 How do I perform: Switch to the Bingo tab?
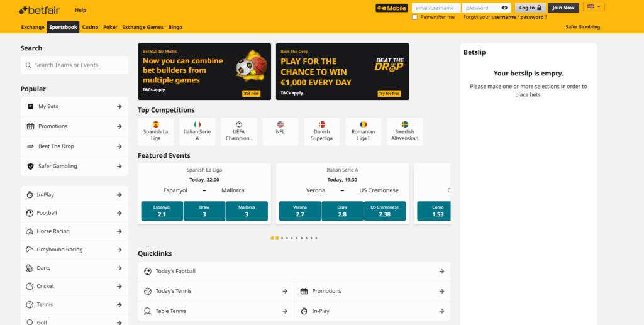coord(175,27)
